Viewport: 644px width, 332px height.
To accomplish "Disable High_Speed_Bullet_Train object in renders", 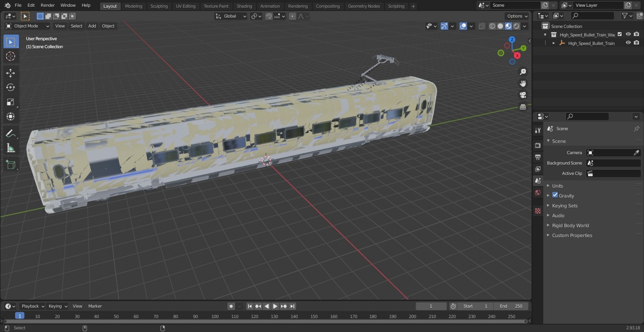I will [636, 43].
